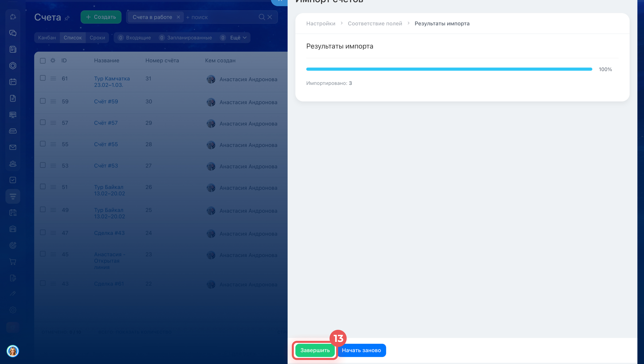The height and width of the screenshot is (364, 644).
Task: Open the mail icon in sidebar
Action: 13,147
